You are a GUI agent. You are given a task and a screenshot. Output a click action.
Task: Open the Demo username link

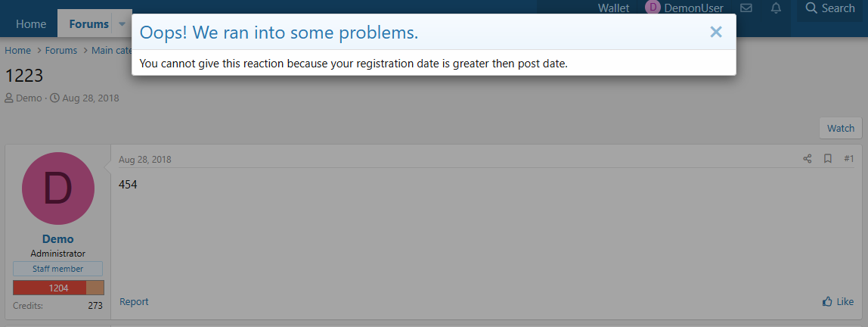coord(58,239)
